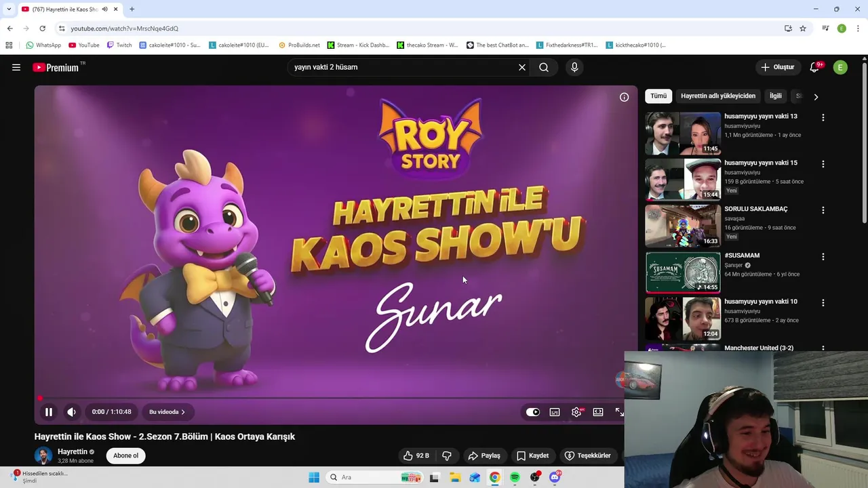
Task: Open 'The best ChatBot an...' bookmark
Action: click(x=497, y=45)
